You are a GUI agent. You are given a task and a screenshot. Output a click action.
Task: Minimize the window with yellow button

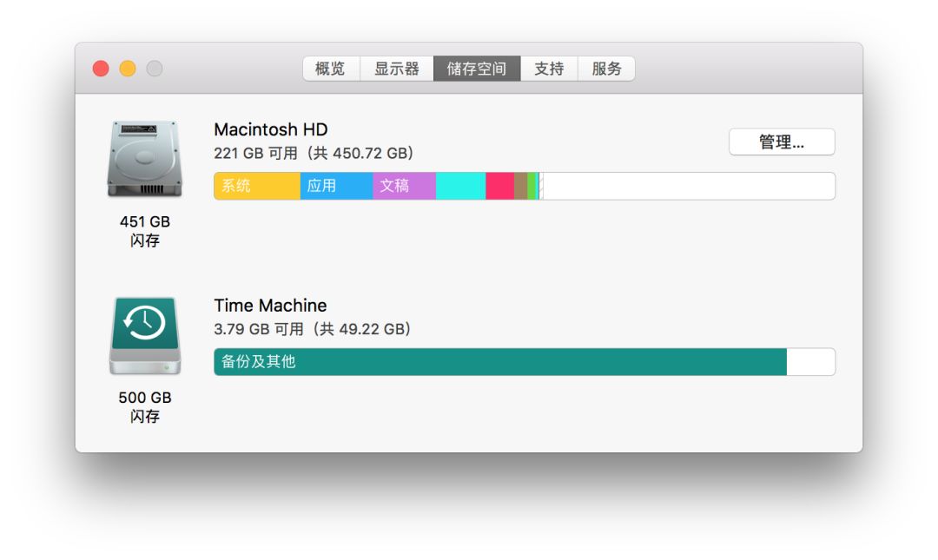(128, 69)
